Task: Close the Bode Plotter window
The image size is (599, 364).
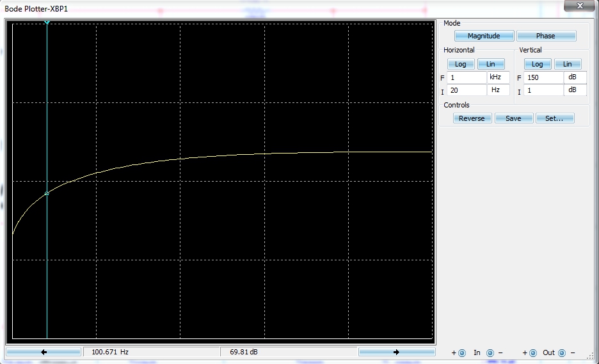Action: (579, 6)
